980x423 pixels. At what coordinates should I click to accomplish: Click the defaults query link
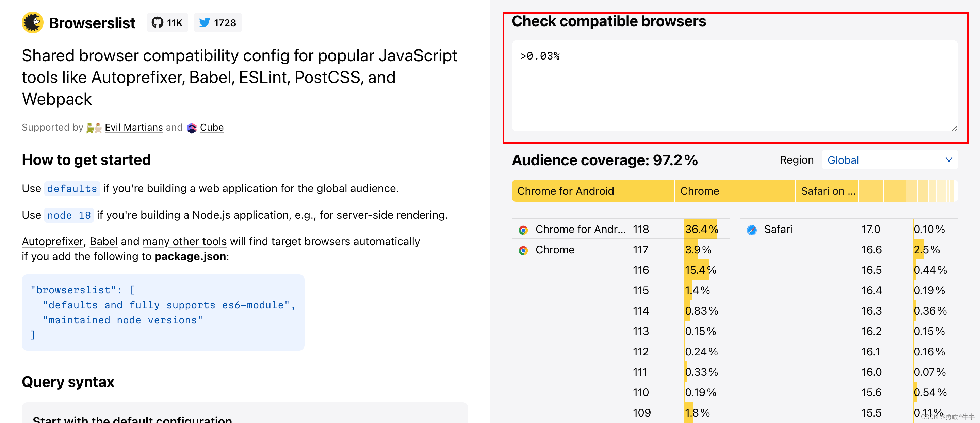72,188
